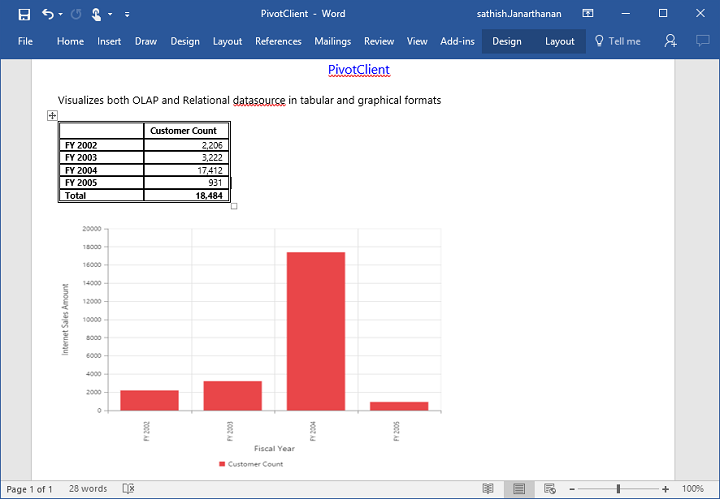Click the Undo arrow icon
Image resolution: width=720 pixels, height=499 pixels.
click(48, 14)
